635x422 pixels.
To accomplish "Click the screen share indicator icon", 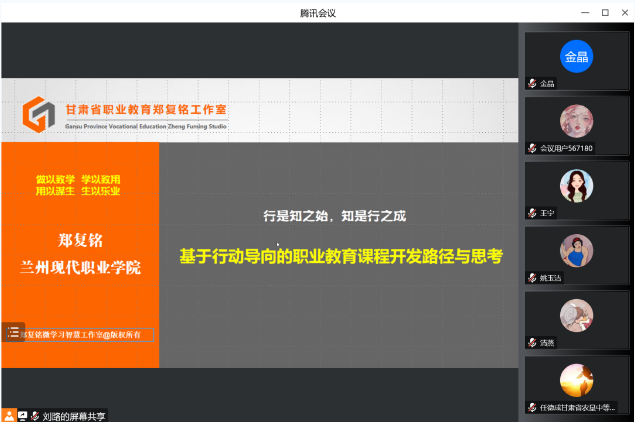I will coord(22,415).
